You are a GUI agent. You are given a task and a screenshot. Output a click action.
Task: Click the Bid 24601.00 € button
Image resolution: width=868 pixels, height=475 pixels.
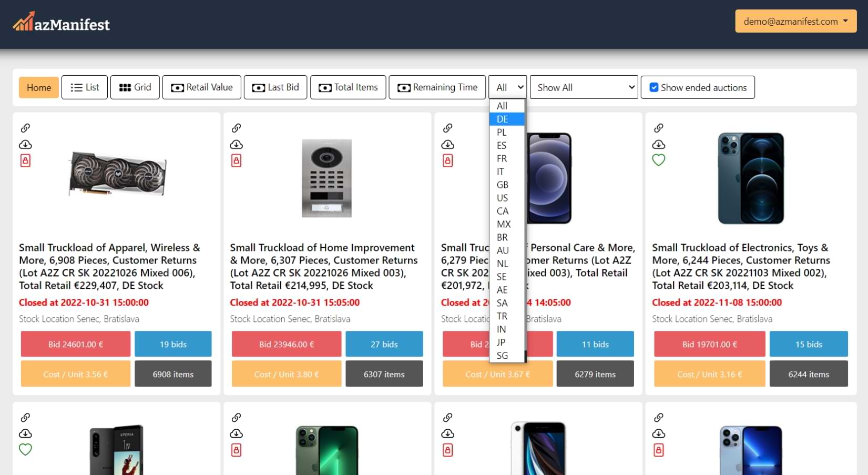[x=76, y=344]
